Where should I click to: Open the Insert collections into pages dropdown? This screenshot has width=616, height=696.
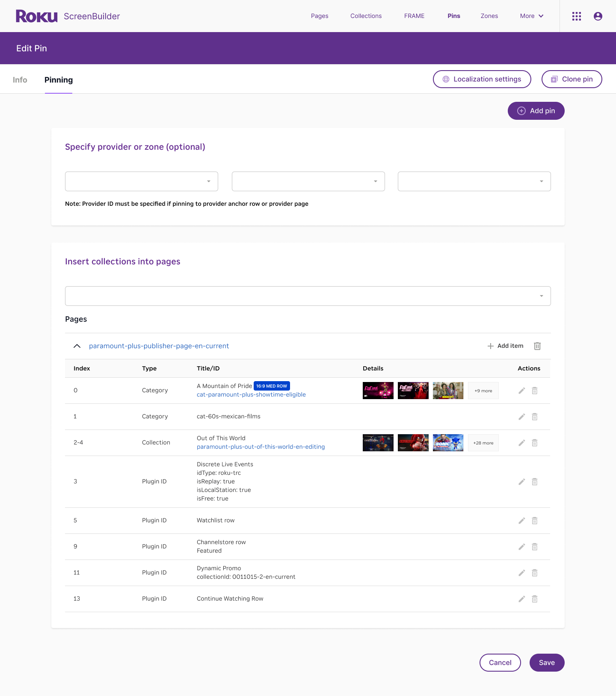coord(308,296)
